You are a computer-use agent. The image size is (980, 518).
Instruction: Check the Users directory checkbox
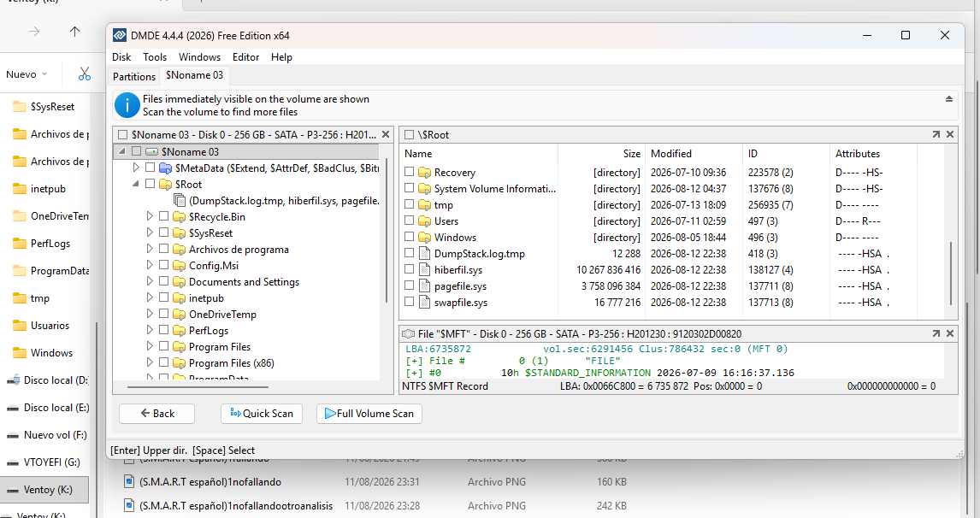coord(409,221)
